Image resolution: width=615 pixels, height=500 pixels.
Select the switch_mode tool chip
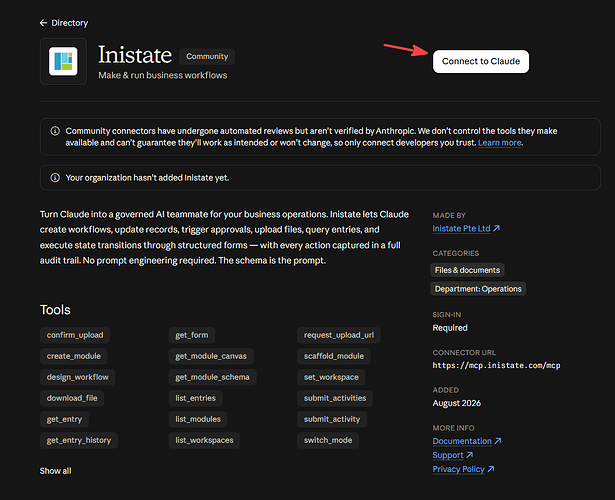click(328, 440)
